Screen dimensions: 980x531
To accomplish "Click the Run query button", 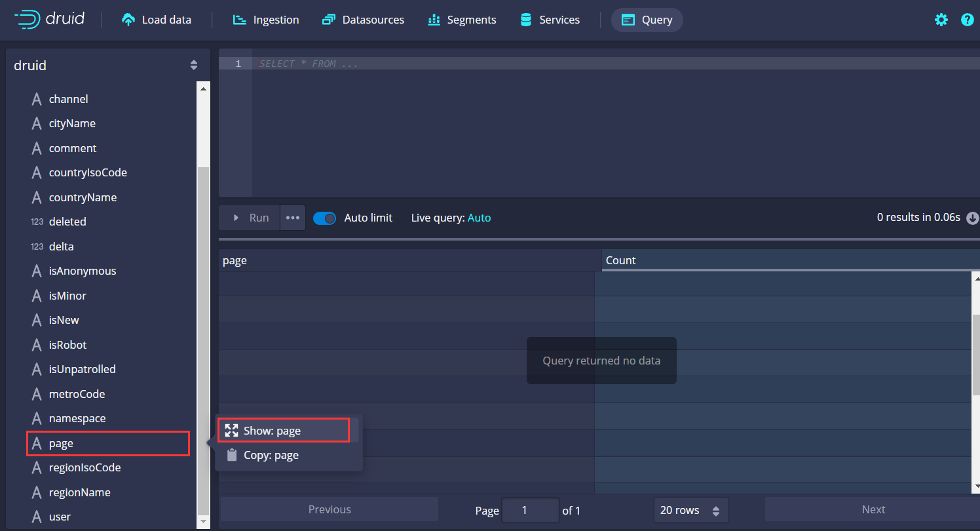I will pos(250,218).
